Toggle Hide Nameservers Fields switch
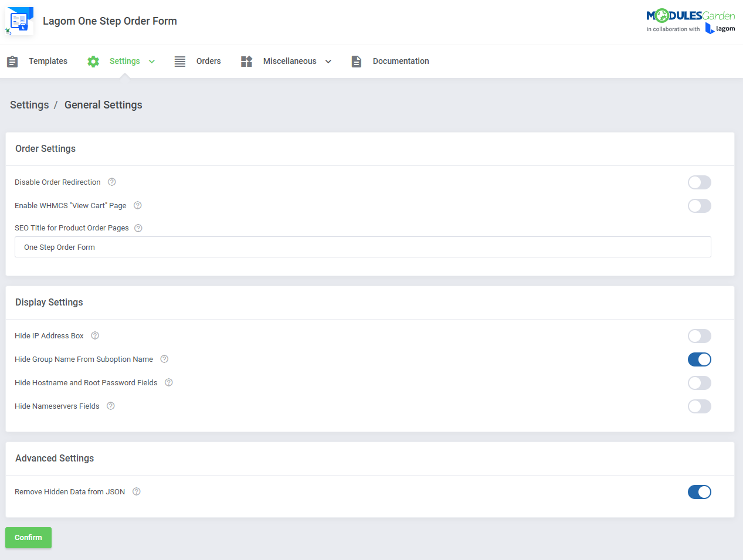The height and width of the screenshot is (560, 743). 700,406
